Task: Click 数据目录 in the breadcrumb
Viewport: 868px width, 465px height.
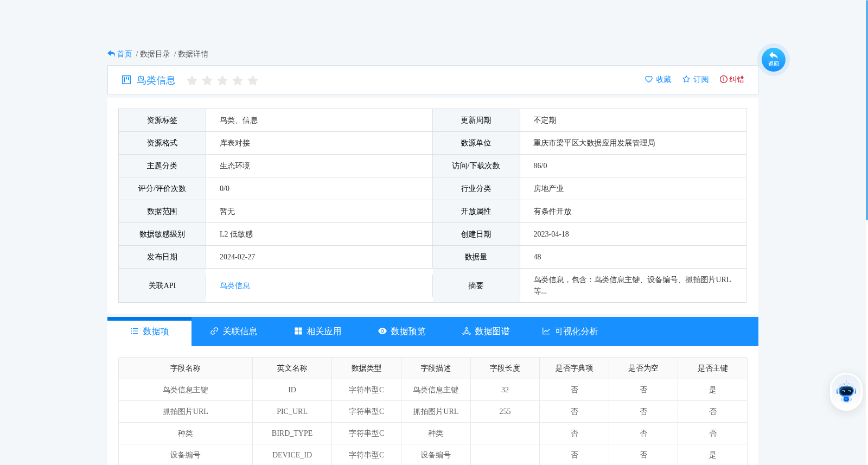Action: pos(155,54)
